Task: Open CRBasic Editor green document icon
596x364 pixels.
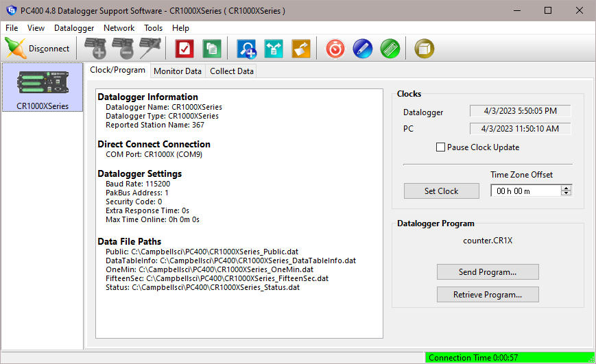Action: click(212, 49)
